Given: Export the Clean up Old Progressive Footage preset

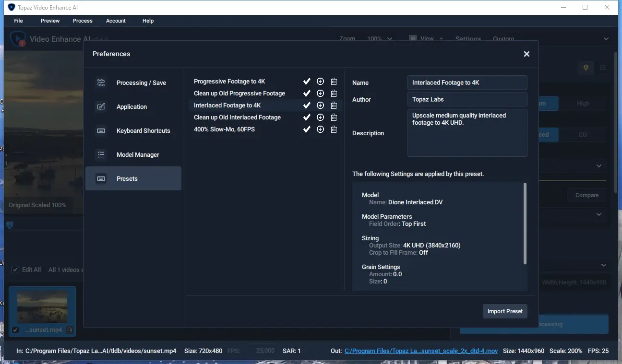Looking at the screenshot, I should tap(320, 94).
